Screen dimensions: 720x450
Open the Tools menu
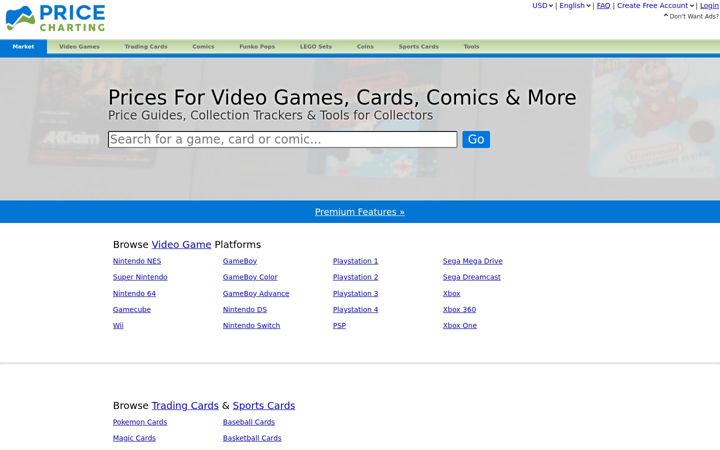pos(471,46)
